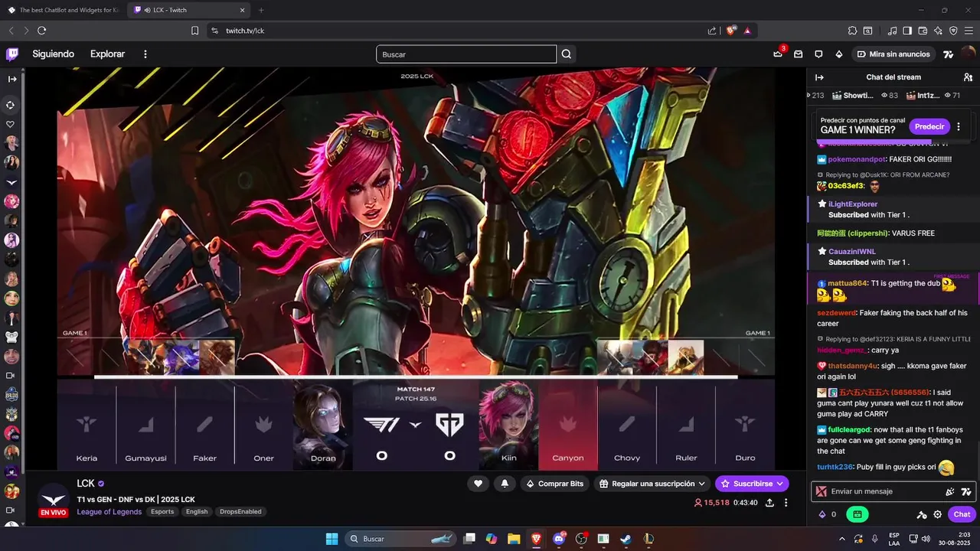The width and height of the screenshot is (980, 551).
Task: Click the taskbar Buscar search box
Action: [x=400, y=539]
